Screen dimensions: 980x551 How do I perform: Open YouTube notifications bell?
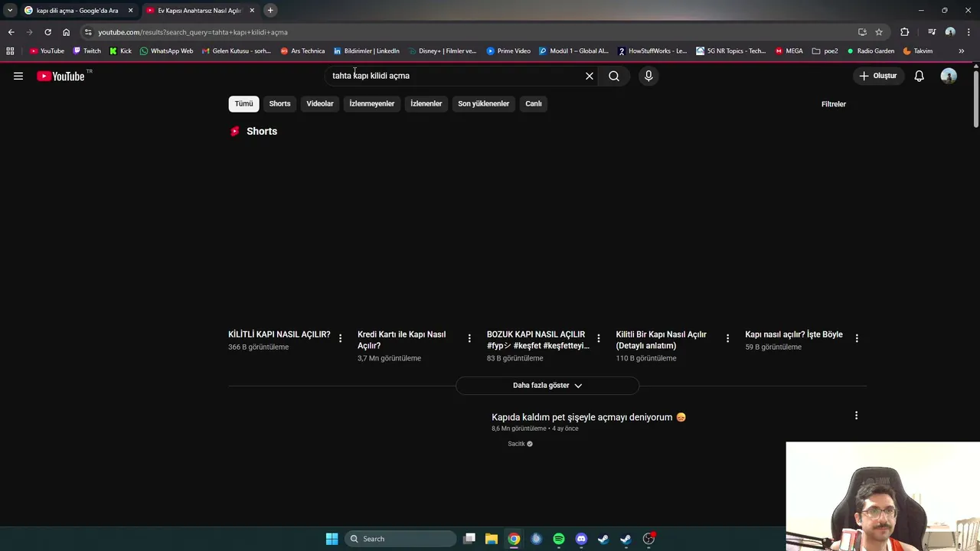[920, 76]
